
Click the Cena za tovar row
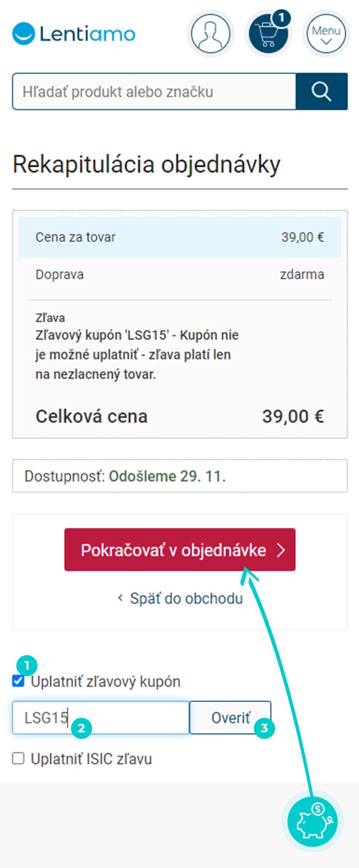pos(180,237)
